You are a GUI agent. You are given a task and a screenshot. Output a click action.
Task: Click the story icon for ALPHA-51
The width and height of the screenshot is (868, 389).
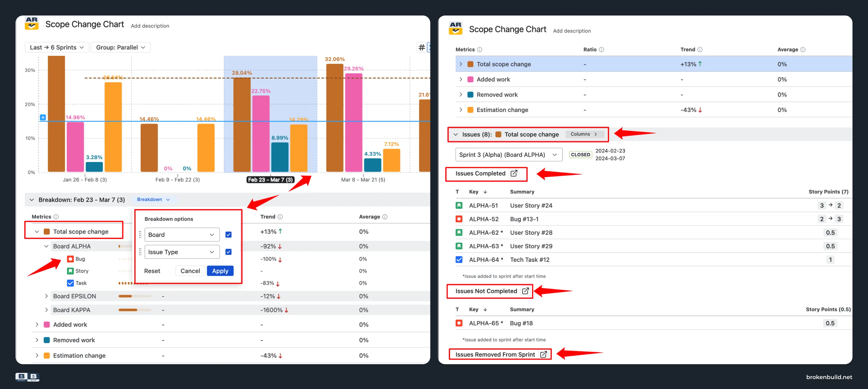point(459,205)
